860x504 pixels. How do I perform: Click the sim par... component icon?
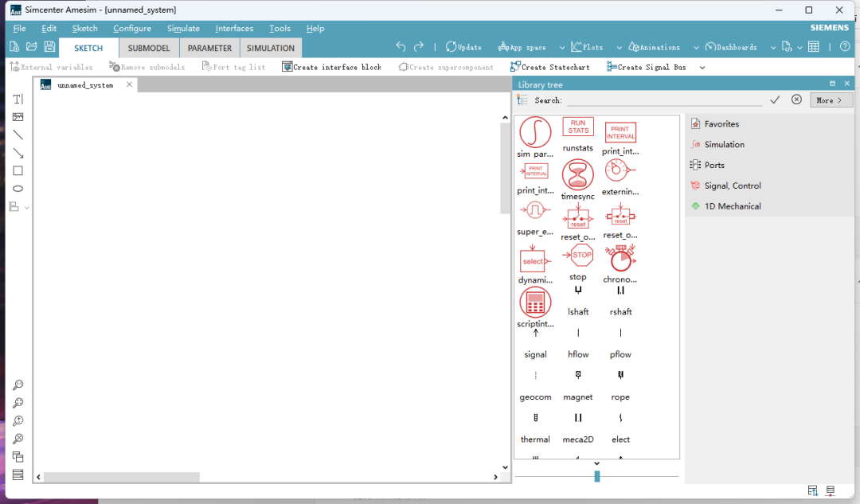[x=535, y=132]
